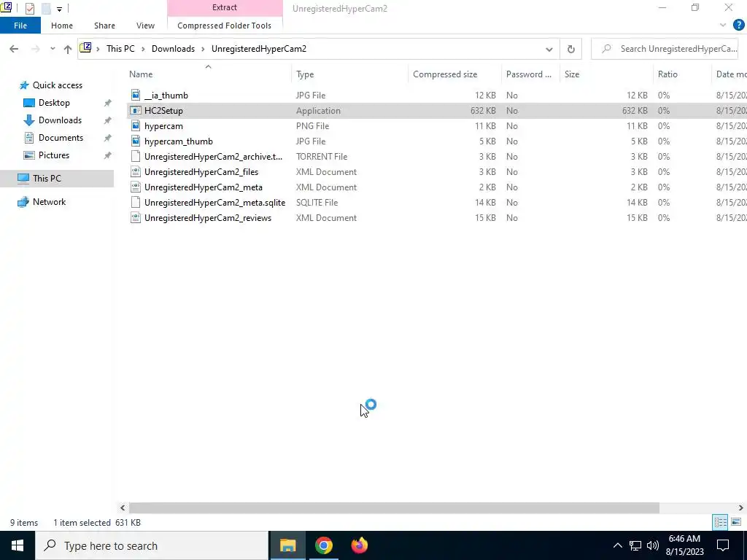Open the Action Center notifications icon
The height and width of the screenshot is (560, 747).
click(723, 545)
